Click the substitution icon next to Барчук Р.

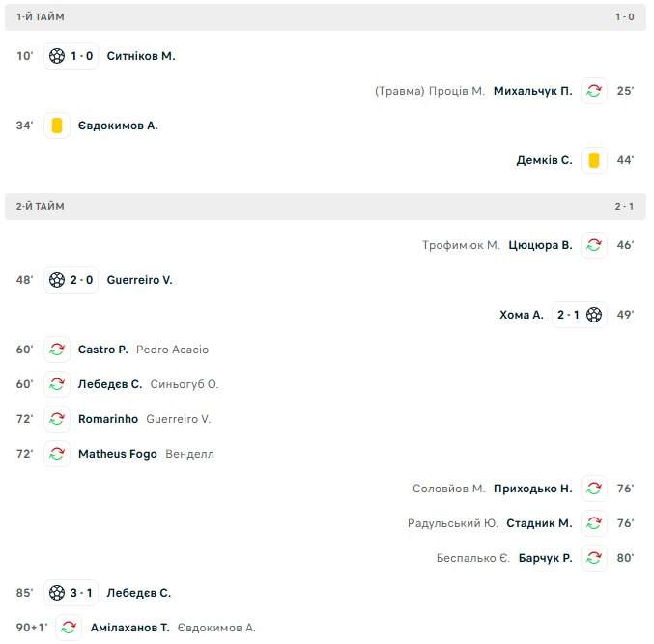(594, 558)
